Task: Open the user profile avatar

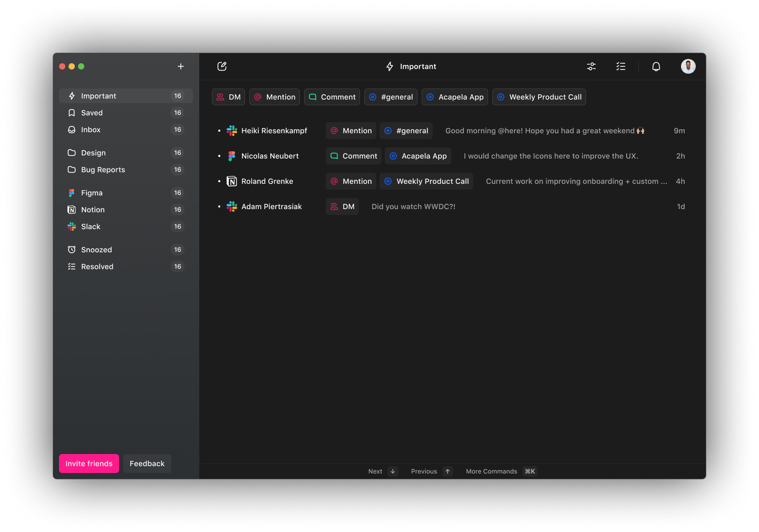Action: 688,66
